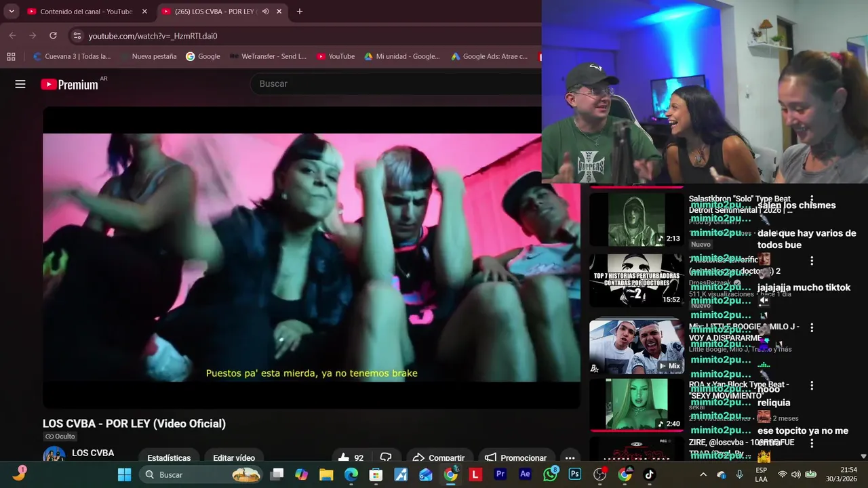Viewport: 868px width, 488px height.
Task: Open the Windows Start menu
Action: coord(125,474)
